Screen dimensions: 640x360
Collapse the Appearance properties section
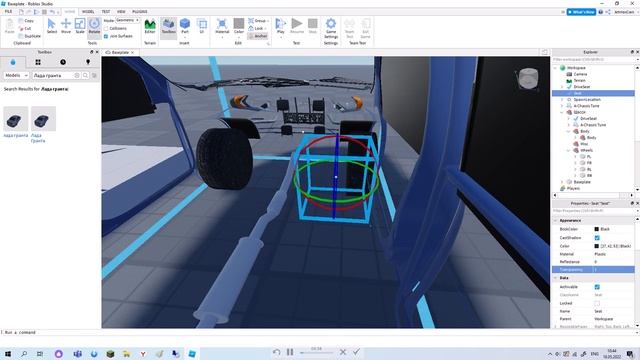pyautogui.click(x=556, y=220)
